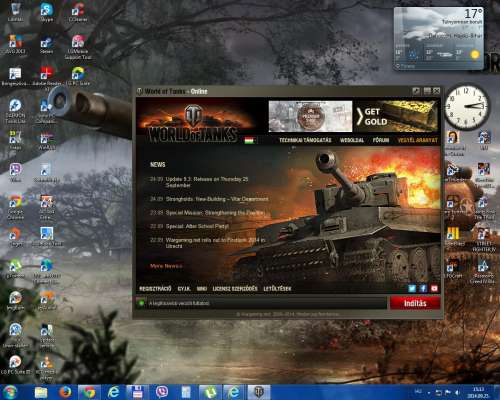500x400 pixels.
Task: Select the Google Chrome desktop shortcut
Action: coord(15,207)
